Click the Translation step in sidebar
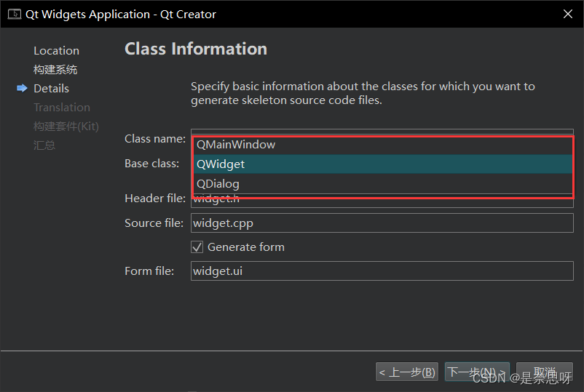This screenshot has width=584, height=392. tap(62, 108)
